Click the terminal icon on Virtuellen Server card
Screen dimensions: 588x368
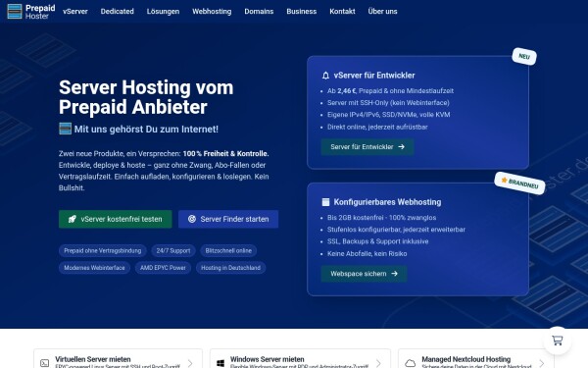[45, 363]
